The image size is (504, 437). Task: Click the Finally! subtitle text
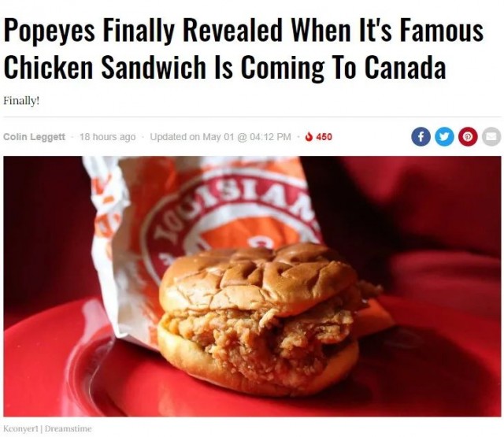21,101
